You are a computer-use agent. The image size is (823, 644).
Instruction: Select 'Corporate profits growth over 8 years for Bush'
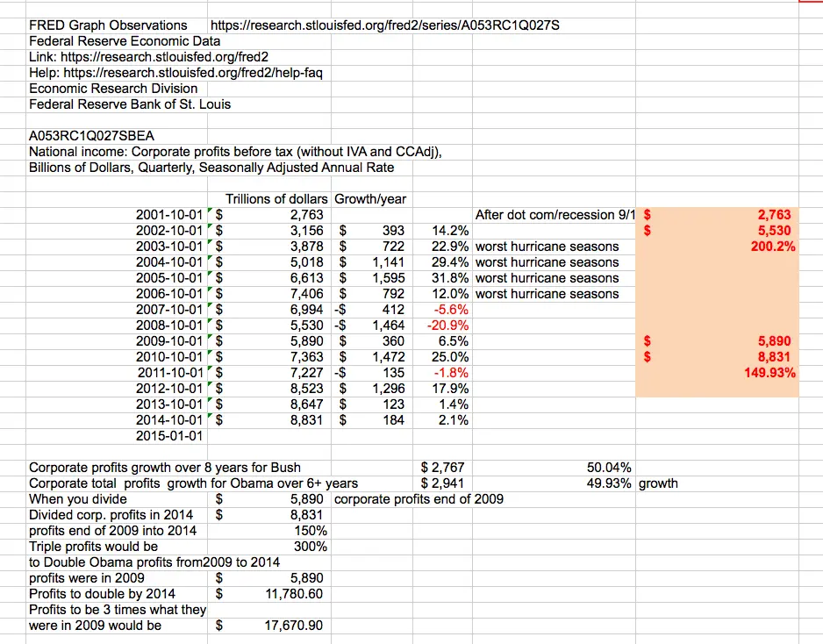pos(165,467)
